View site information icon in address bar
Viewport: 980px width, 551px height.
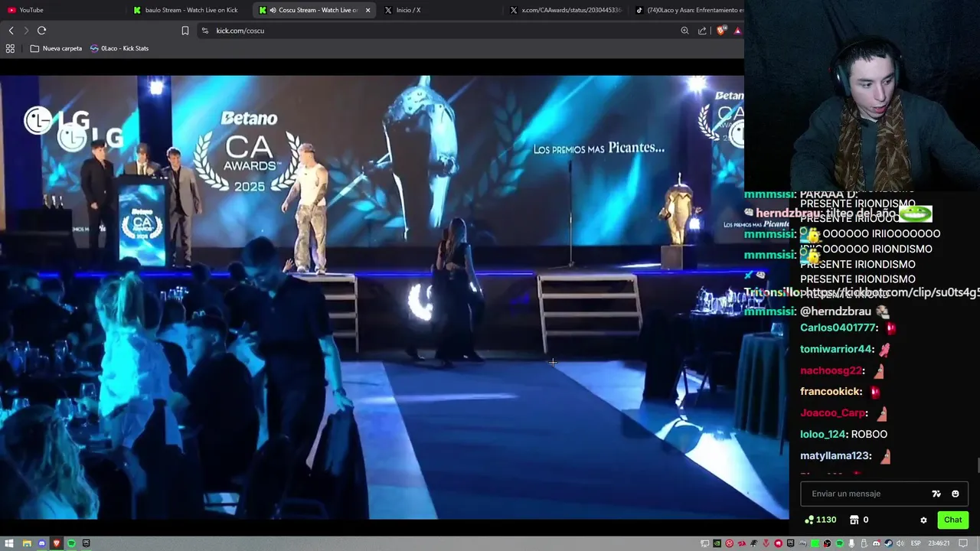point(204,31)
